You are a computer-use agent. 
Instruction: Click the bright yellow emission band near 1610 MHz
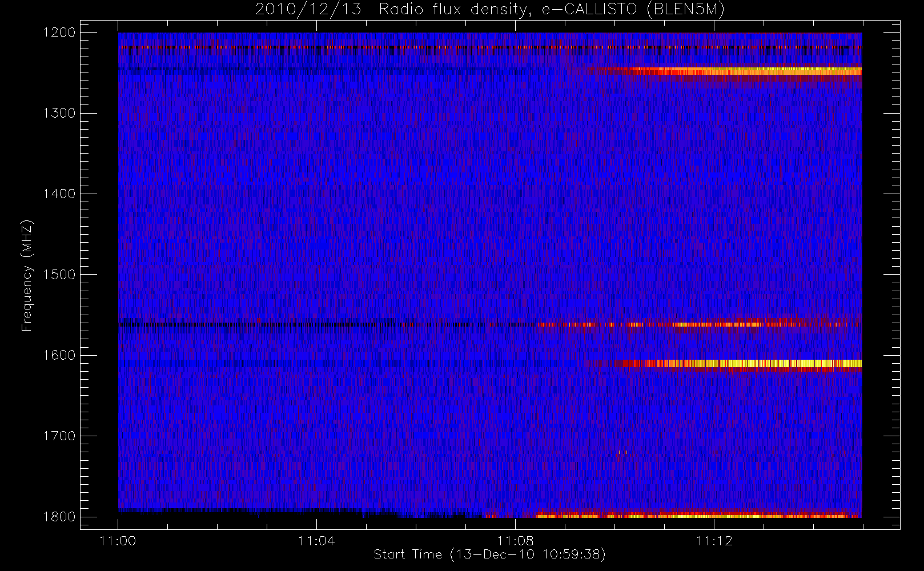coord(742,364)
